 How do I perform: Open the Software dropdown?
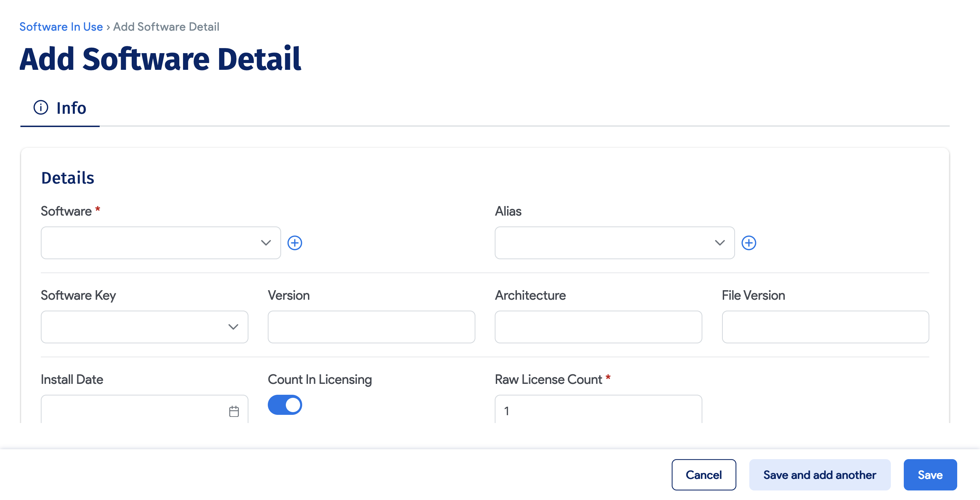pos(160,243)
